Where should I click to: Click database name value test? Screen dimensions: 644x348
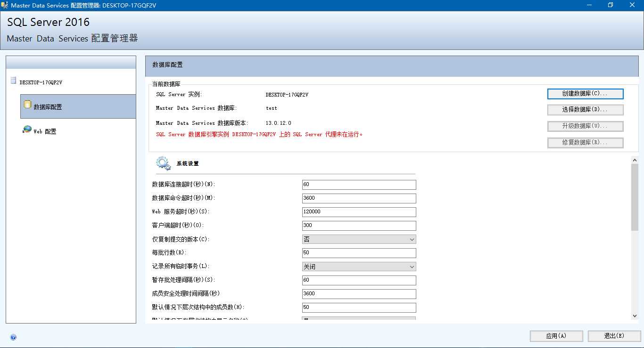coord(271,108)
